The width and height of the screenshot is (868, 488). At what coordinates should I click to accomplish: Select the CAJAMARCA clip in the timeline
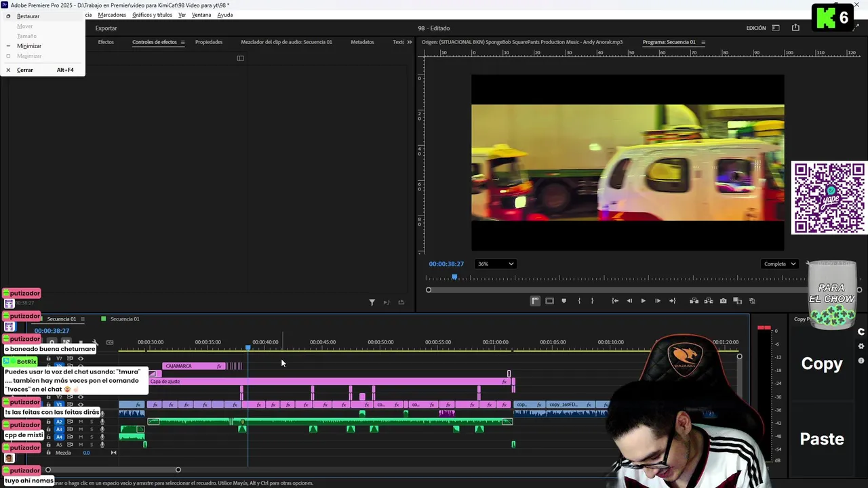193,366
